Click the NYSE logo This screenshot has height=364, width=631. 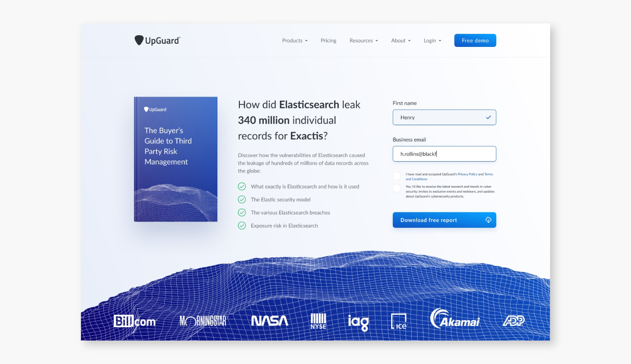(318, 321)
